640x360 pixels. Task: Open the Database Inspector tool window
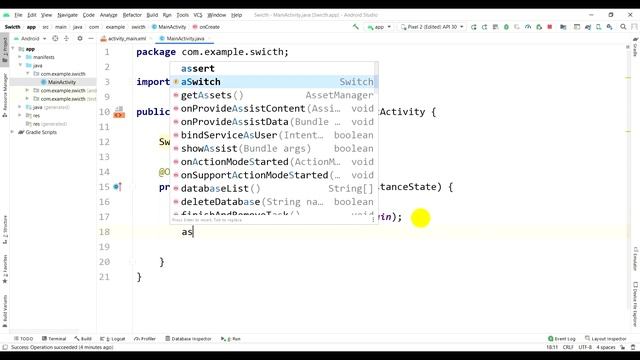188,339
